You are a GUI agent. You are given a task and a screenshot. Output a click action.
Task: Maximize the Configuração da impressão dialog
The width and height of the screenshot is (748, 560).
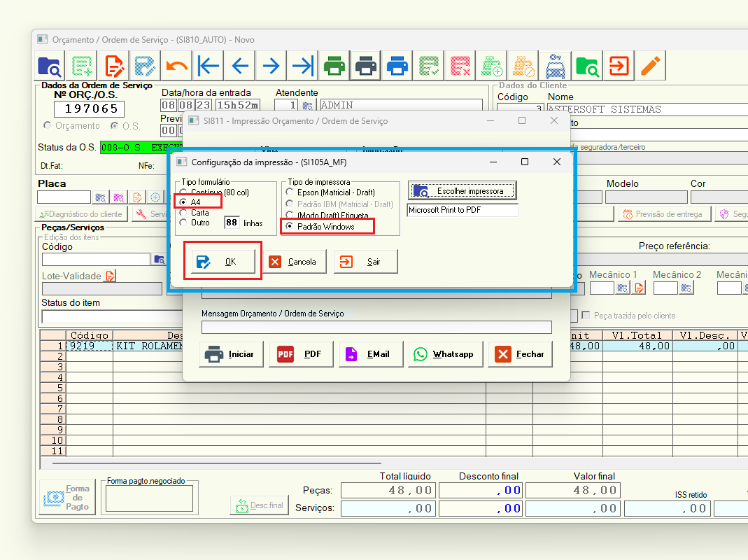point(525,162)
